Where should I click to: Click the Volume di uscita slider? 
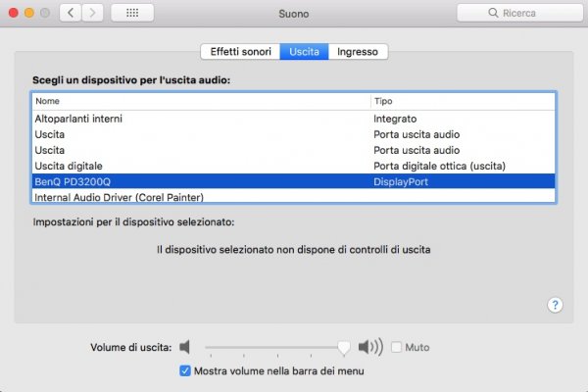pos(274,347)
